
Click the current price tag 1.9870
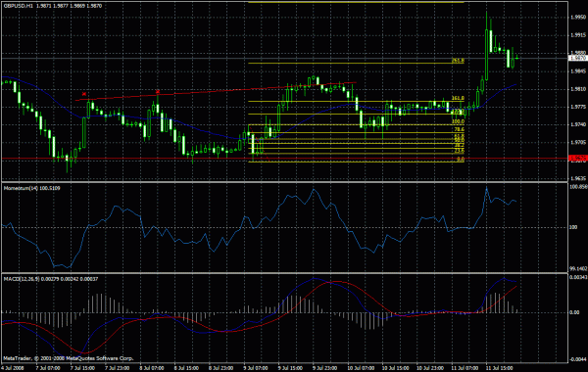pos(578,58)
